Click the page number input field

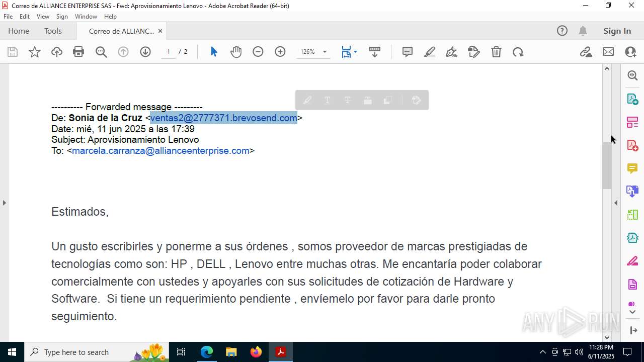pyautogui.click(x=169, y=52)
